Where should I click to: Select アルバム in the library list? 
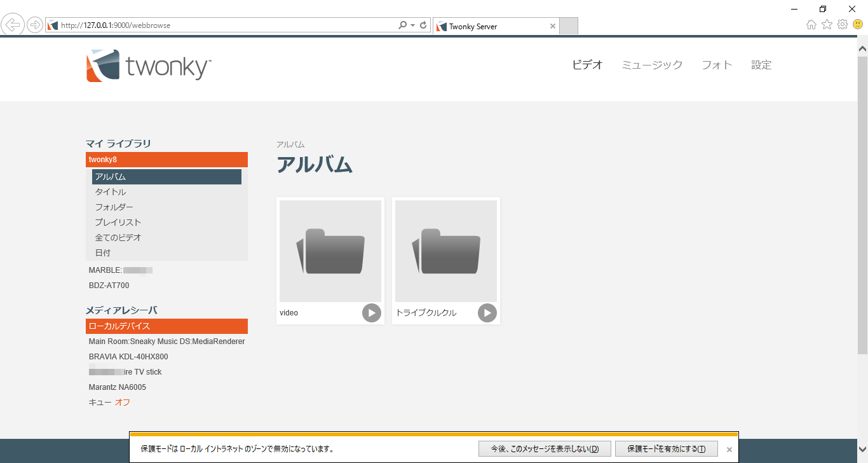[x=166, y=177]
